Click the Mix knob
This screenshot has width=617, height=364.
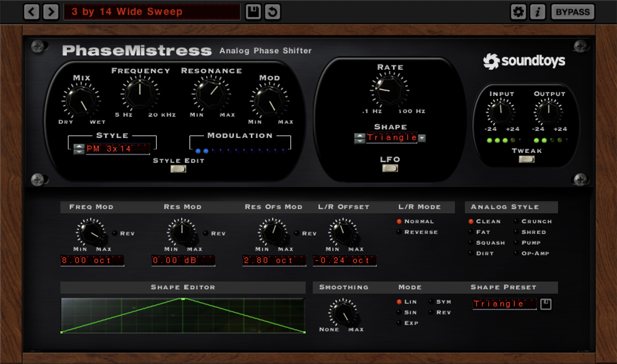81,100
